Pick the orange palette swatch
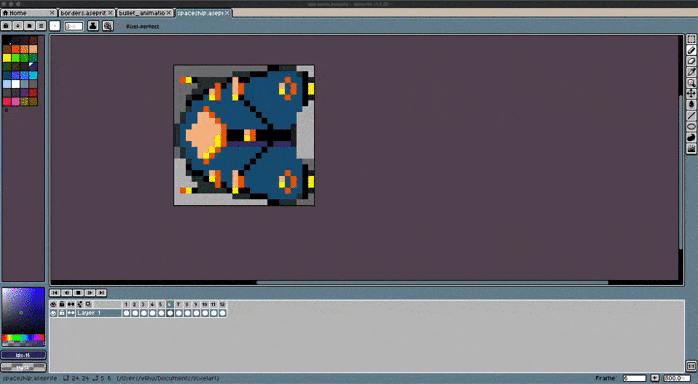The height and width of the screenshot is (384, 698). pyautogui.click(x=16, y=49)
